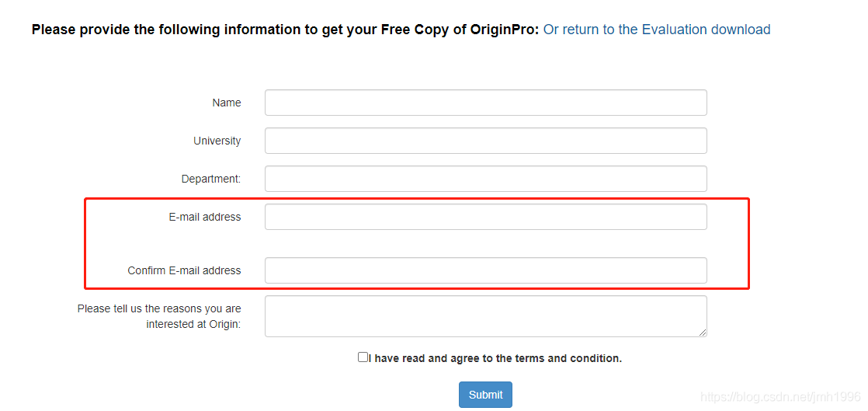Click the bold Free Copy of OriginPro heading
The image size is (868, 411).
[285, 30]
